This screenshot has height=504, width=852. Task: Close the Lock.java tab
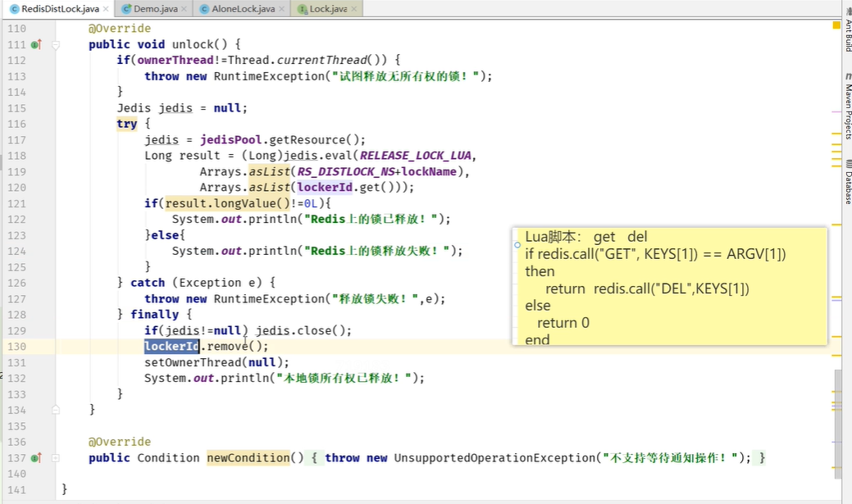354,9
